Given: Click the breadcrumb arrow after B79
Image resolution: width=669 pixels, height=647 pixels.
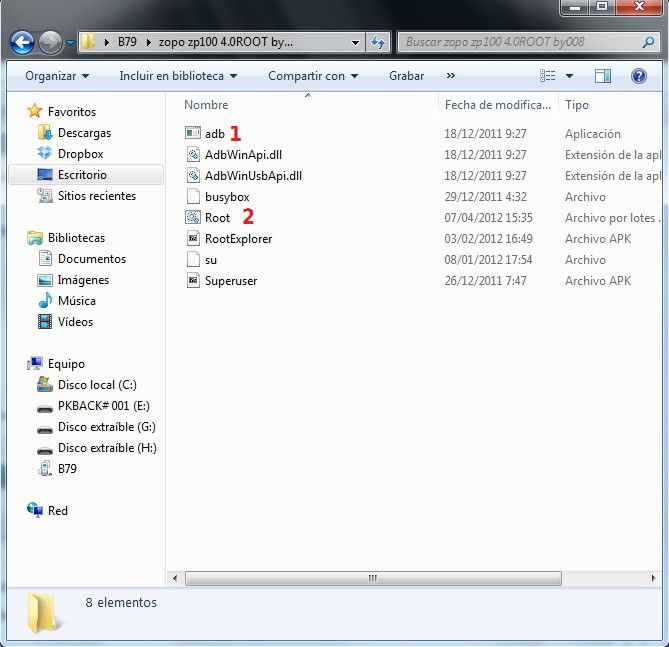Looking at the screenshot, I should (x=148, y=42).
